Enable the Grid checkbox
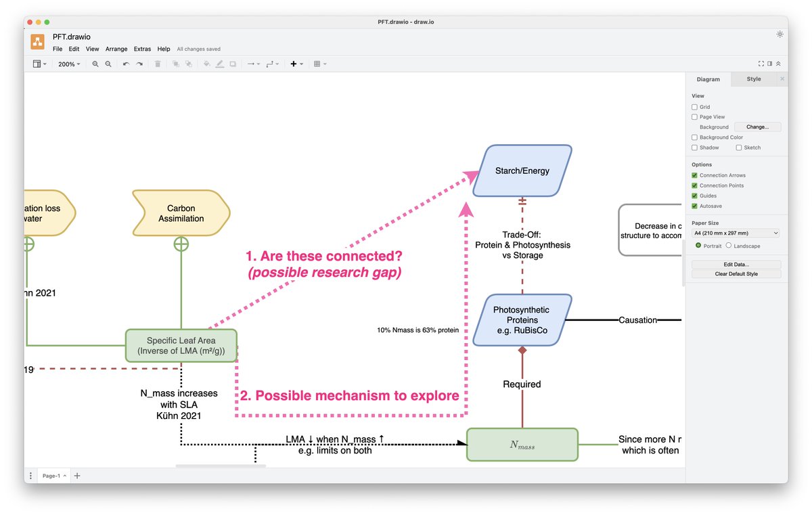The width and height of the screenshot is (812, 515). coord(694,107)
